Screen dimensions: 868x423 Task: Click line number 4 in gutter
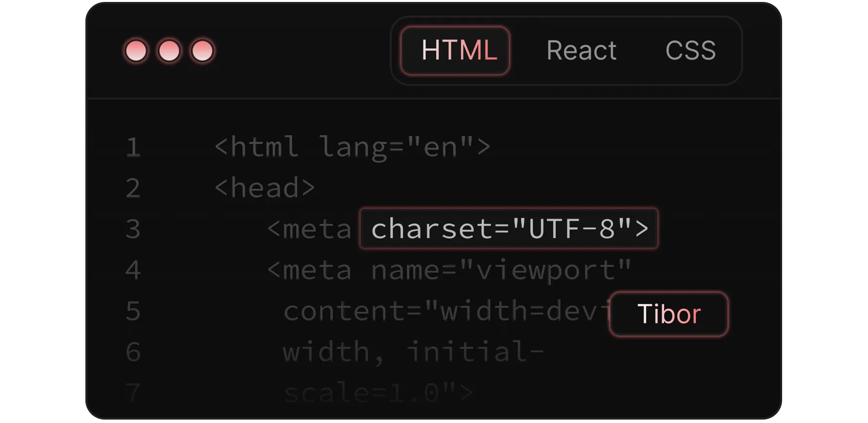[133, 270]
